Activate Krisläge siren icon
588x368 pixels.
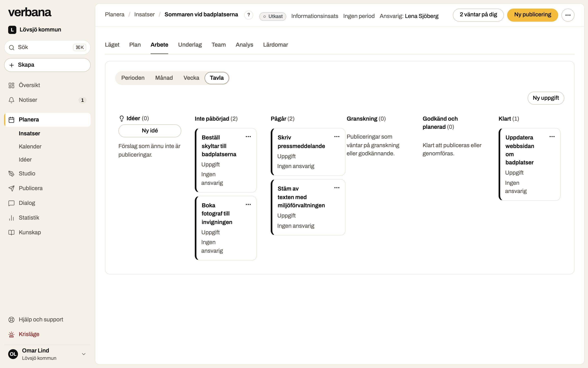(11, 334)
